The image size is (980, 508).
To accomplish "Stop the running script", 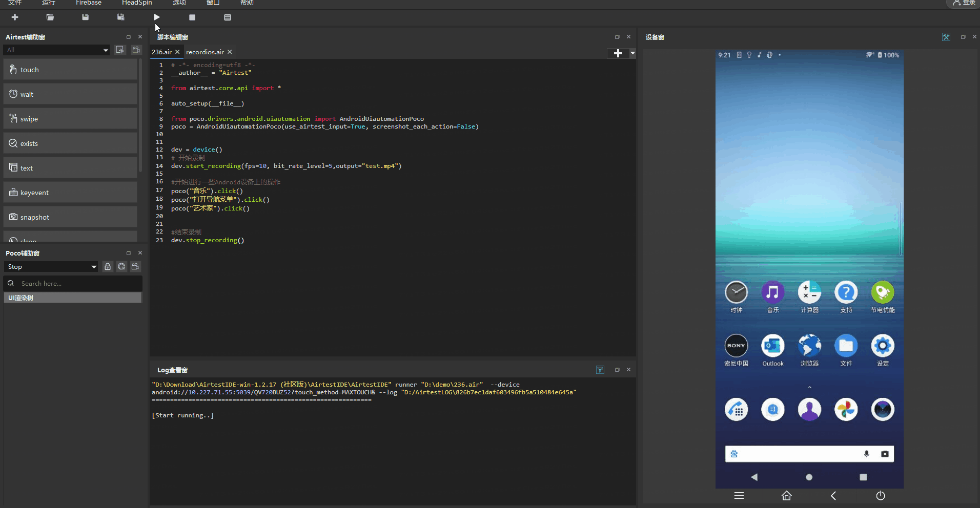I will [x=192, y=17].
